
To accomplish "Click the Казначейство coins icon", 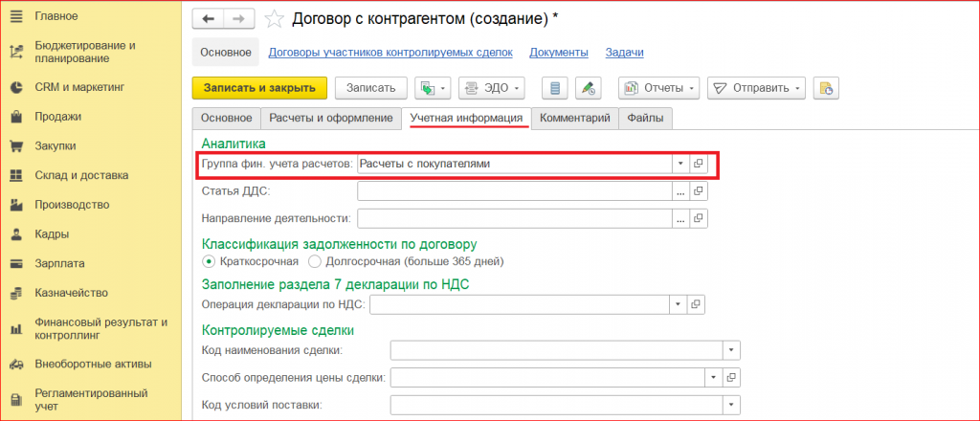I will point(17,293).
